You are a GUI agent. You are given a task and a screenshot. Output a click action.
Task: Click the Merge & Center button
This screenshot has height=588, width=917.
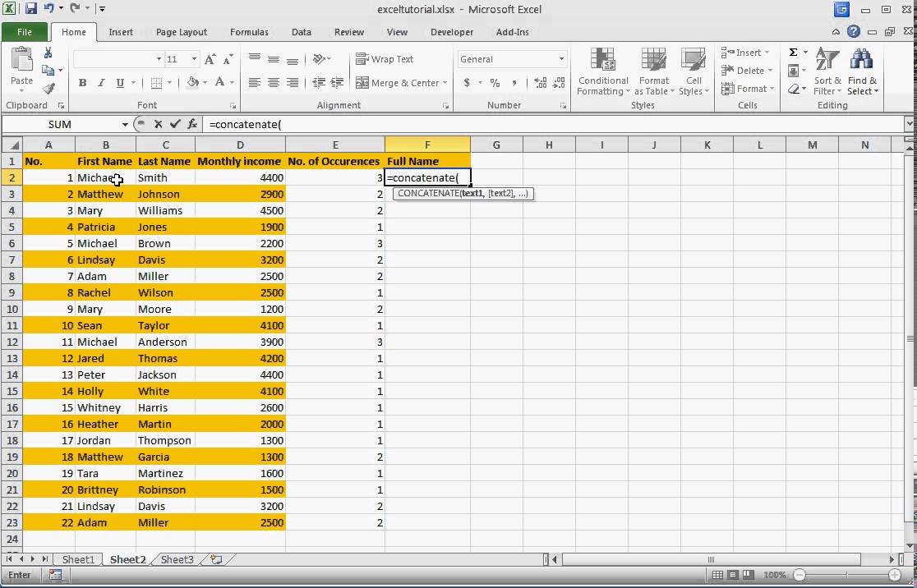401,83
